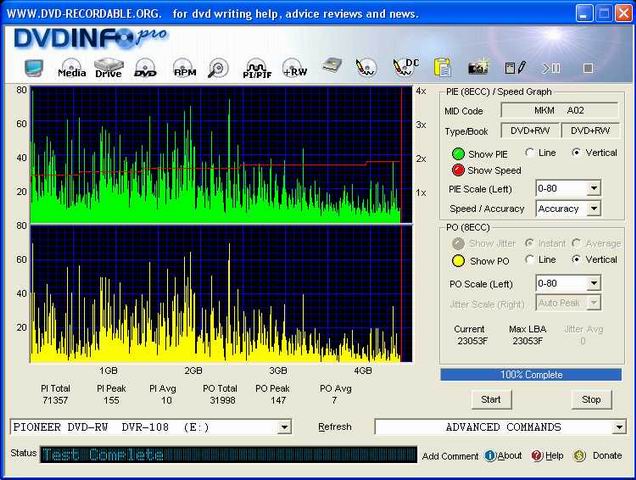This screenshot has width=636, height=480.
Task: Click the Add Comment link
Action: [x=450, y=456]
